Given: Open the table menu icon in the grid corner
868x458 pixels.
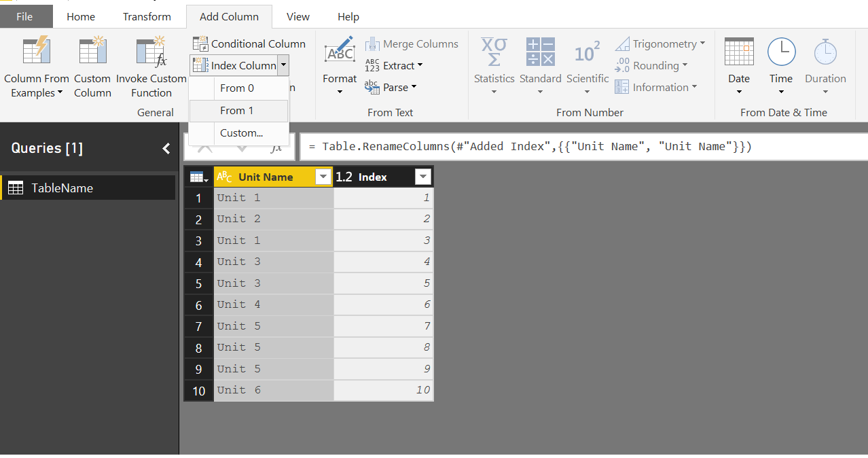Looking at the screenshot, I should (x=198, y=177).
